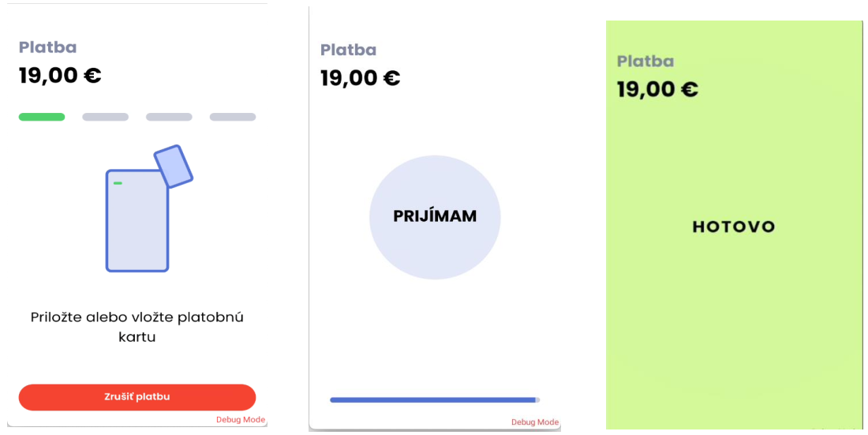Click the blue progress bar under PRIJÍMAM

(x=434, y=400)
